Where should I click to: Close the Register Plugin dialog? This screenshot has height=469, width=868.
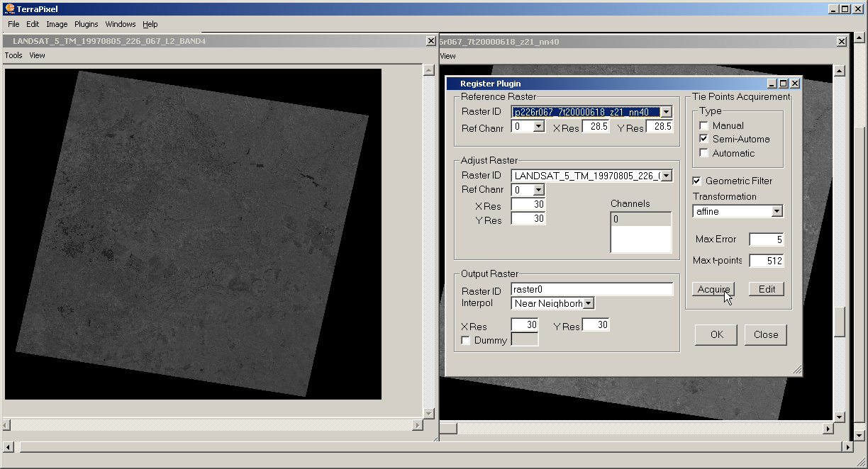pyautogui.click(x=795, y=84)
